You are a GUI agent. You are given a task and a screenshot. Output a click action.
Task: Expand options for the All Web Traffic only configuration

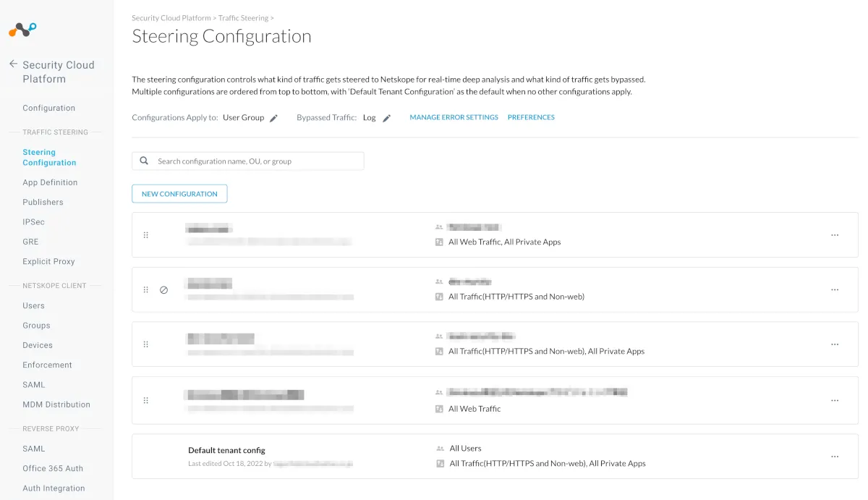[835, 400]
